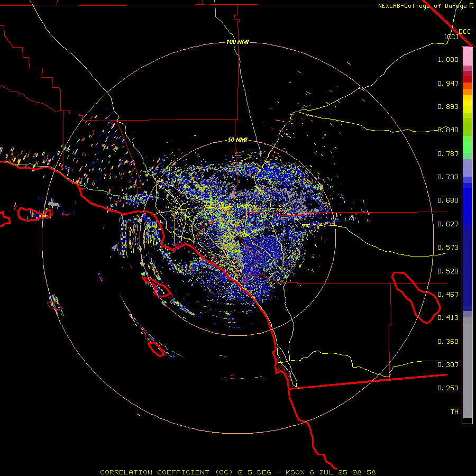The image size is (476, 476).
Task: Click the 0.253 legend value
Action: (x=448, y=388)
